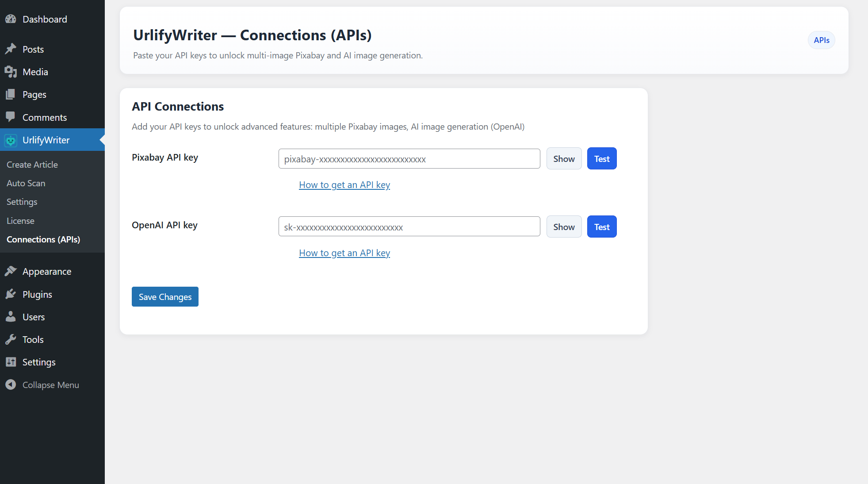The image size is (868, 484).
Task: Open Pages using its pages icon
Action: pos(11,94)
